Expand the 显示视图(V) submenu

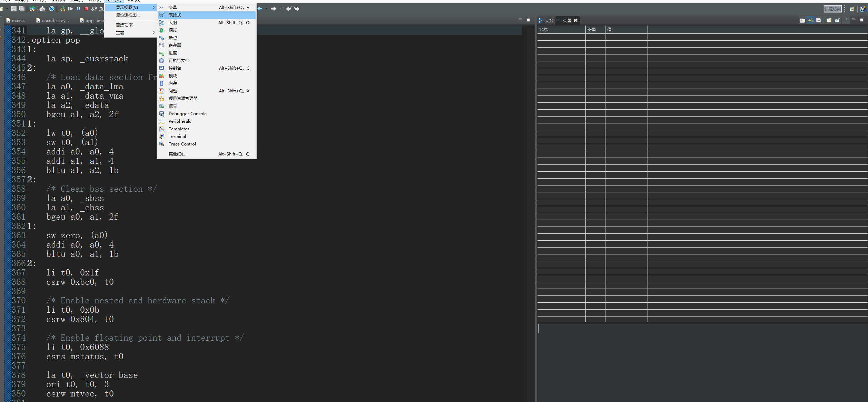click(131, 7)
